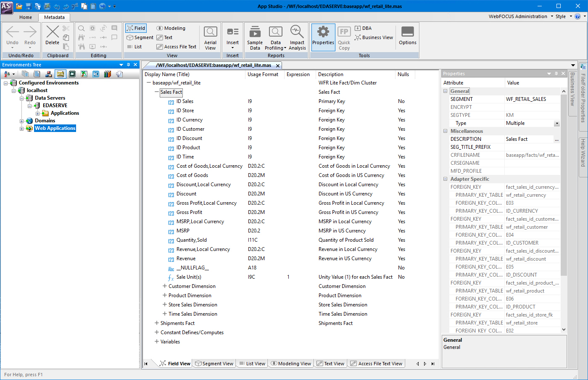Toggle the Master files M filter

(x=72, y=74)
